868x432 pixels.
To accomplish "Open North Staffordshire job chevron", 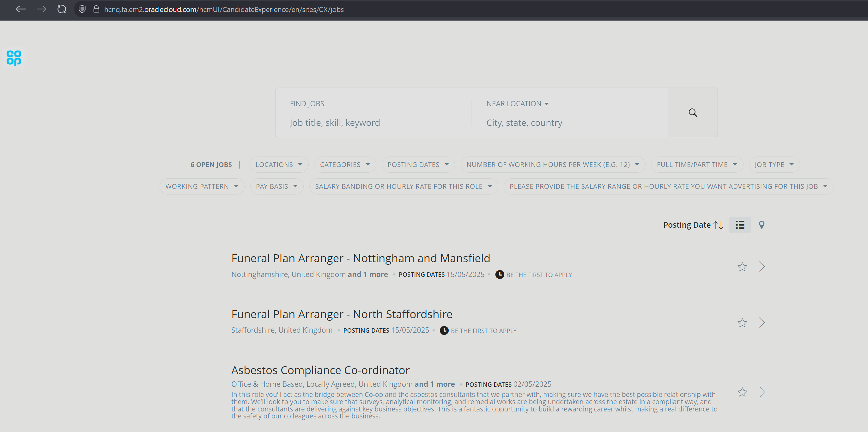I will (762, 323).
